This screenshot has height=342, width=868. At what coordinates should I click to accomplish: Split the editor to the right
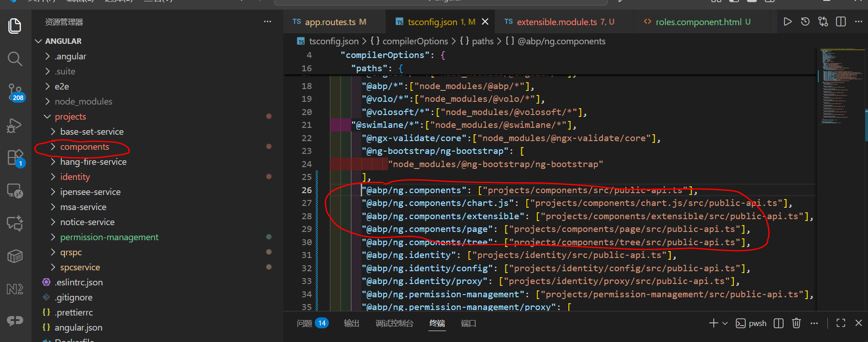point(841,22)
